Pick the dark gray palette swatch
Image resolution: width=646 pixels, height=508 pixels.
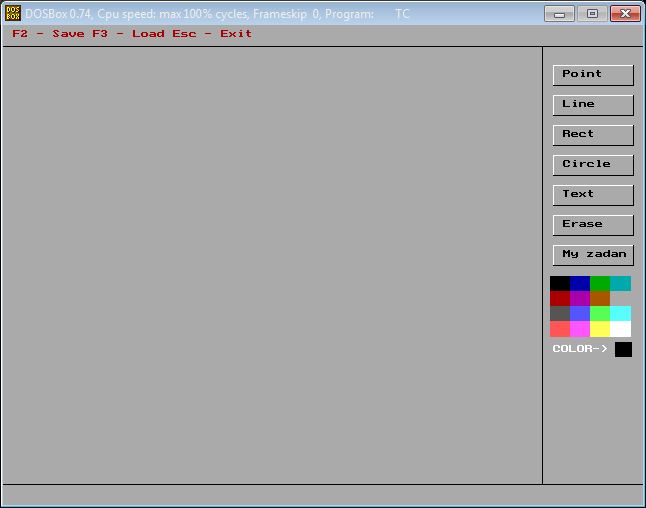(560, 314)
